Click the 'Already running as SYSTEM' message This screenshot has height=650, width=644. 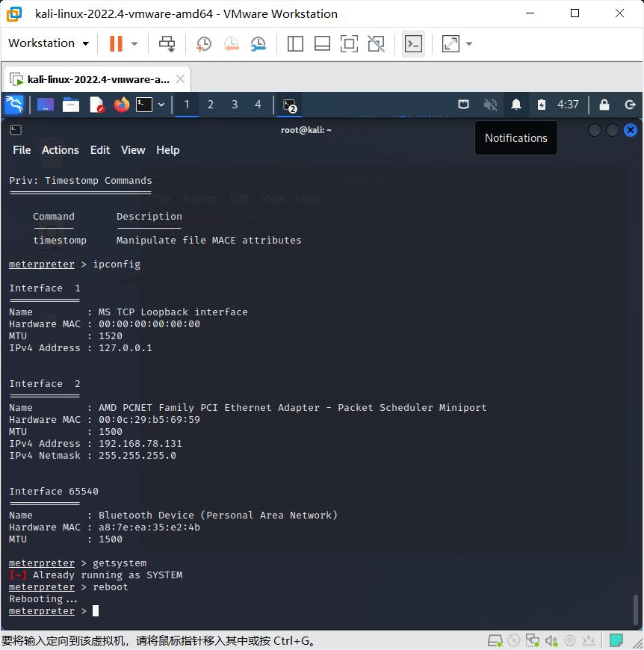pyautogui.click(x=108, y=575)
